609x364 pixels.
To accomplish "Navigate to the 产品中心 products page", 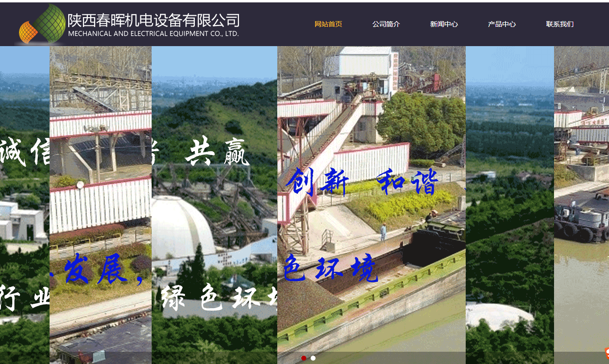I will pyautogui.click(x=502, y=24).
